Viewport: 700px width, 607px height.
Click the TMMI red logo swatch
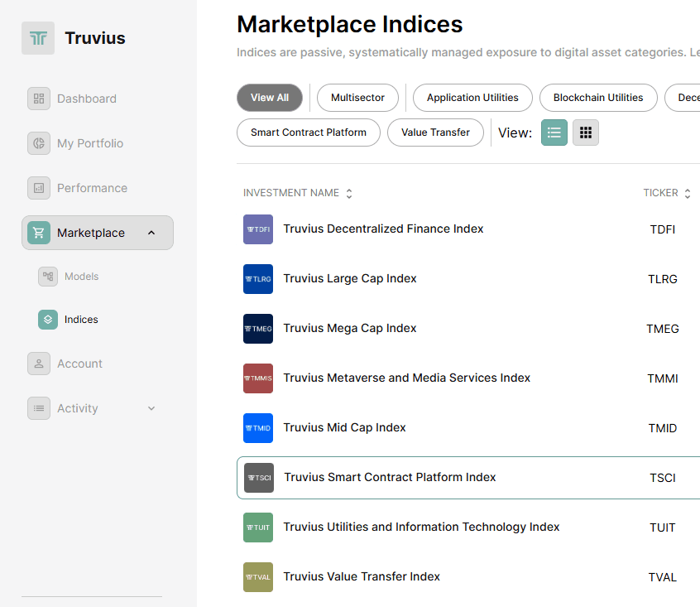point(258,378)
